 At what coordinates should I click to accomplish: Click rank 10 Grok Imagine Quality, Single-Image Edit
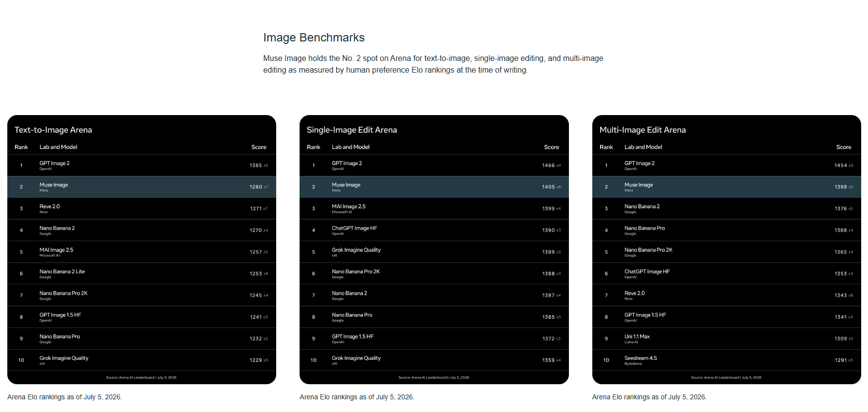coord(356,358)
